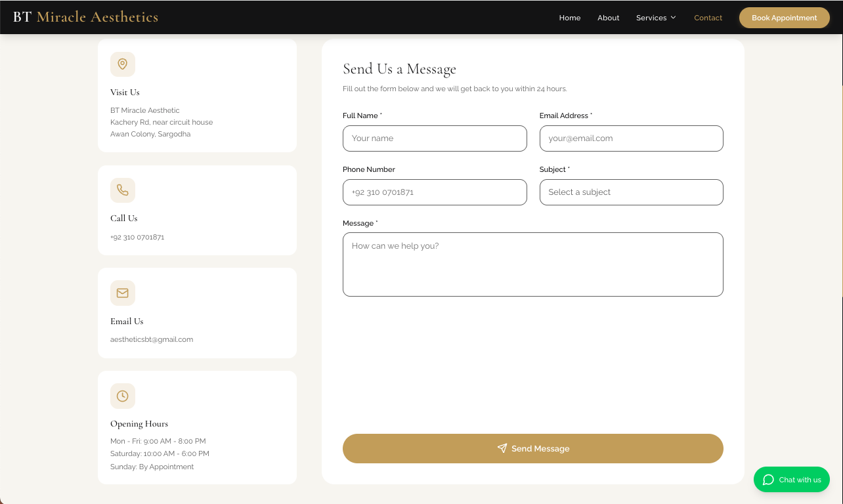843x504 pixels.
Task: Click the Message text area
Action: pyautogui.click(x=532, y=264)
